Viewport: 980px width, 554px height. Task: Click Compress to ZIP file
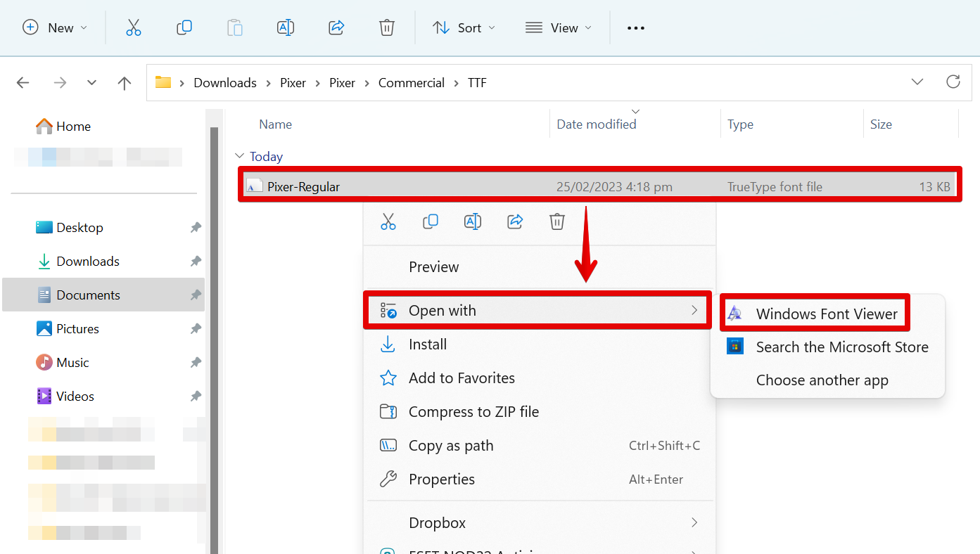coord(473,412)
